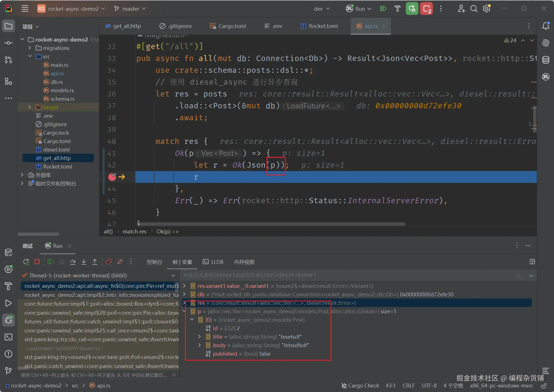Click src in bottom breadcrumb path
The width and height of the screenshot is (554, 392).
click(x=75, y=386)
